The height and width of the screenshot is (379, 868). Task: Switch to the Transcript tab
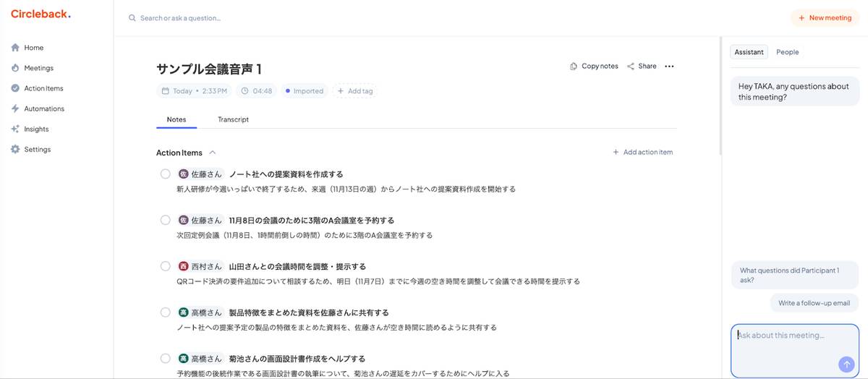coord(233,119)
